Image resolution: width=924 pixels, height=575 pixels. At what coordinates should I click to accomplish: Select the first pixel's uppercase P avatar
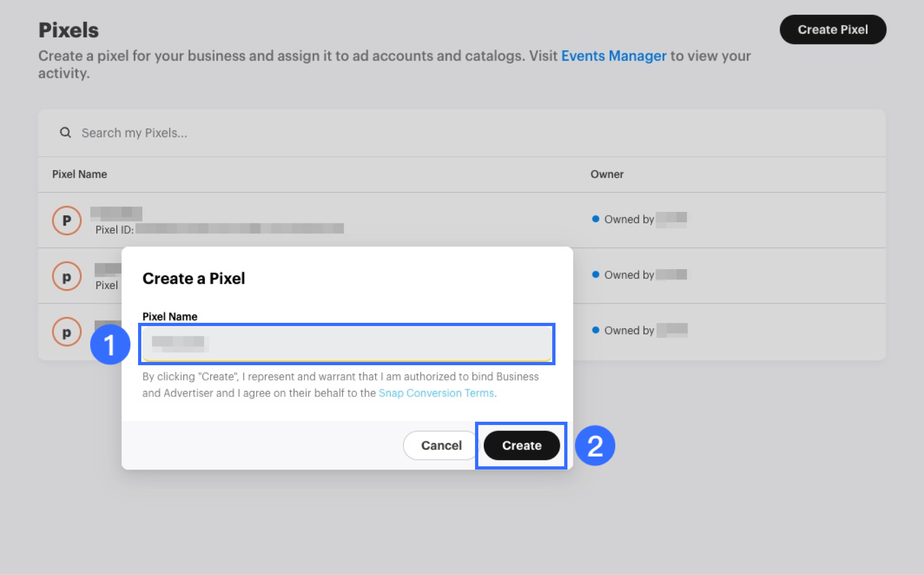[67, 221]
